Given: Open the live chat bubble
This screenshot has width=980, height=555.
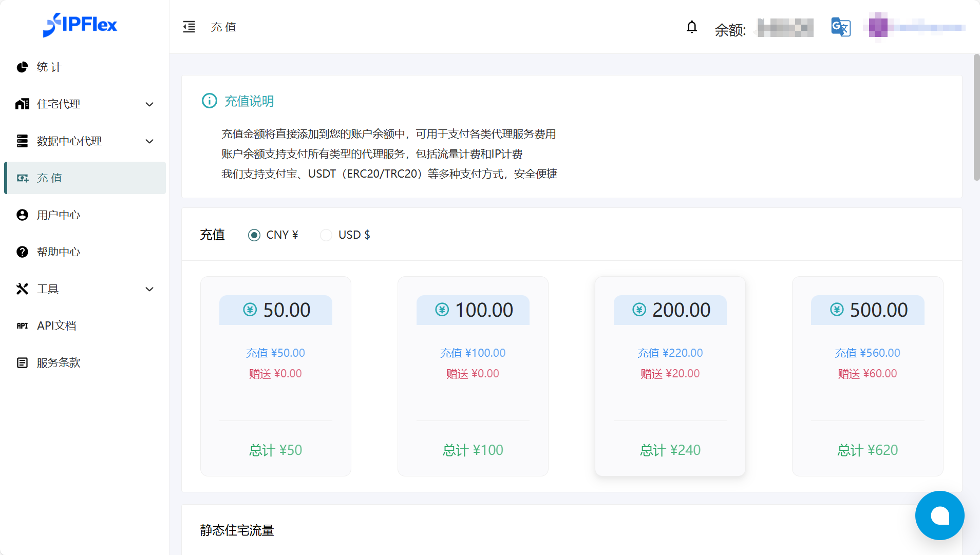Looking at the screenshot, I should pyautogui.click(x=939, y=515).
